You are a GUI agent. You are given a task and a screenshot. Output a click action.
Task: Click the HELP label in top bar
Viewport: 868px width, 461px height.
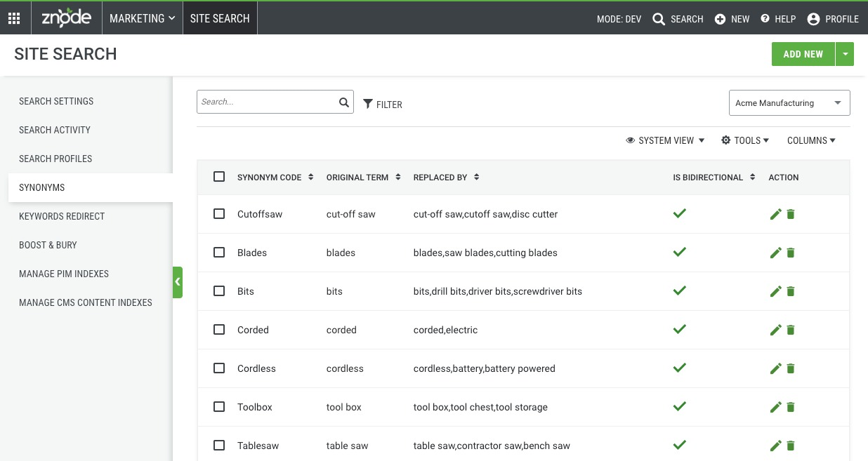785,19
